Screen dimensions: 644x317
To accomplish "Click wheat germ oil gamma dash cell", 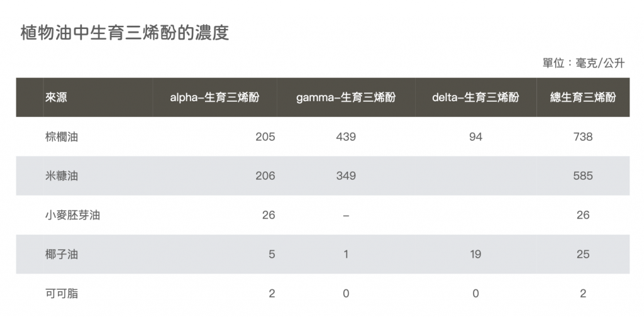I will [346, 215].
